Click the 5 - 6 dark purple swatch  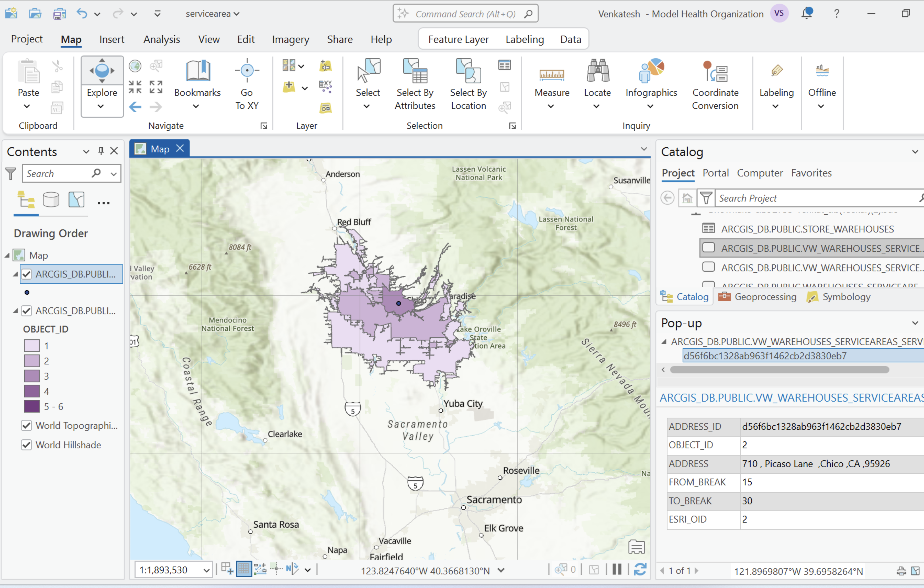pos(32,407)
